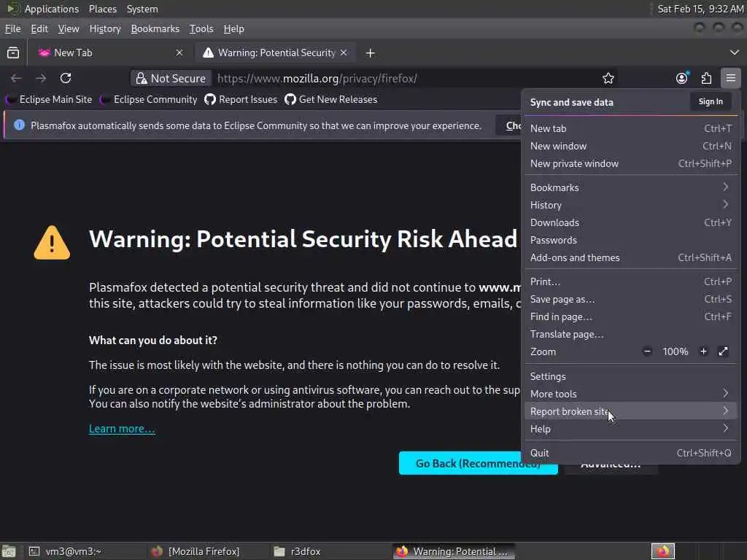Viewport: 747px width, 560px height.
Task: Choose New private window menu entry
Action: [630, 163]
